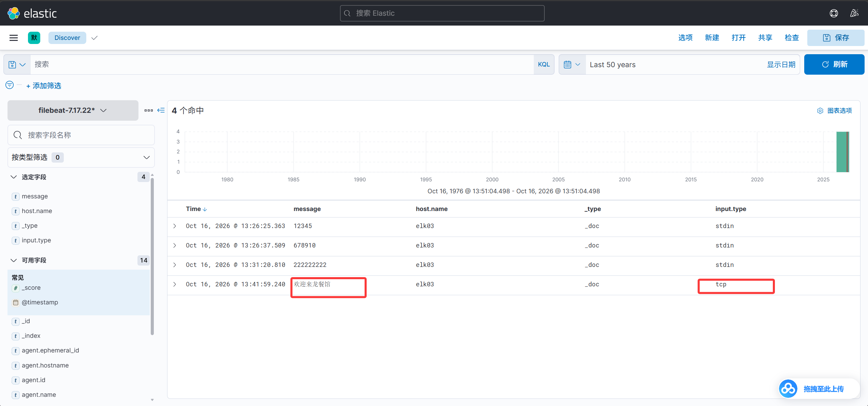Collapse the field sidebar arrow icon
This screenshot has width=868, height=406.
tap(161, 110)
